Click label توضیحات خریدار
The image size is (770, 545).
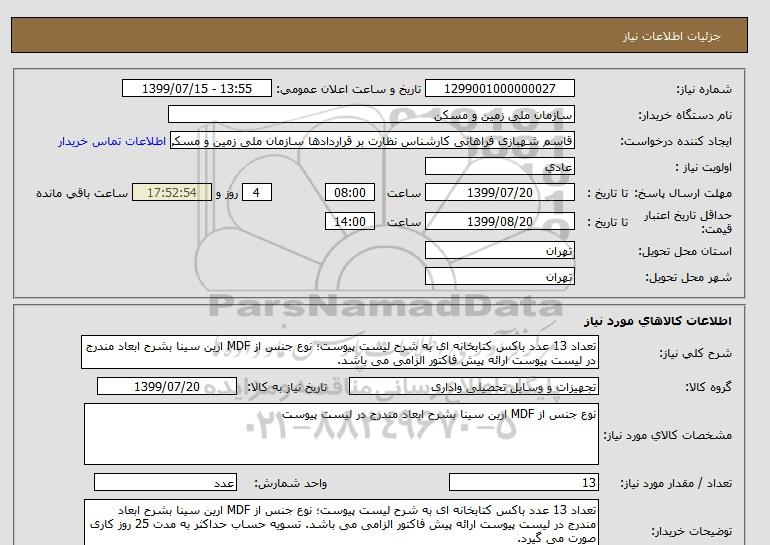click(x=691, y=531)
